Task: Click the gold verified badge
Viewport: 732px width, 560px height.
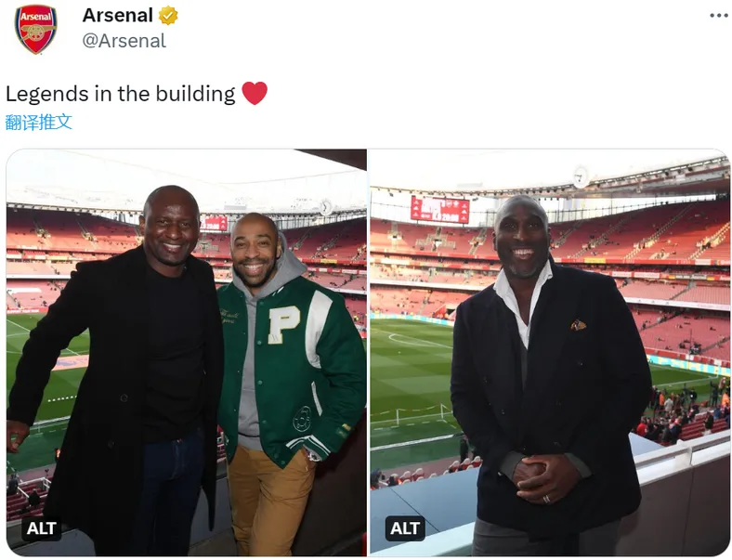Action: point(168,16)
